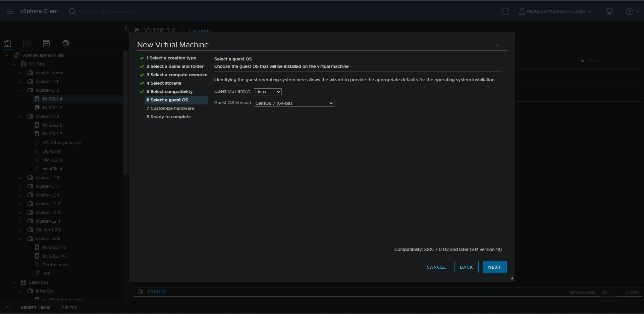
Task: Expand the cluster-L1.4 node
Action: (20, 178)
